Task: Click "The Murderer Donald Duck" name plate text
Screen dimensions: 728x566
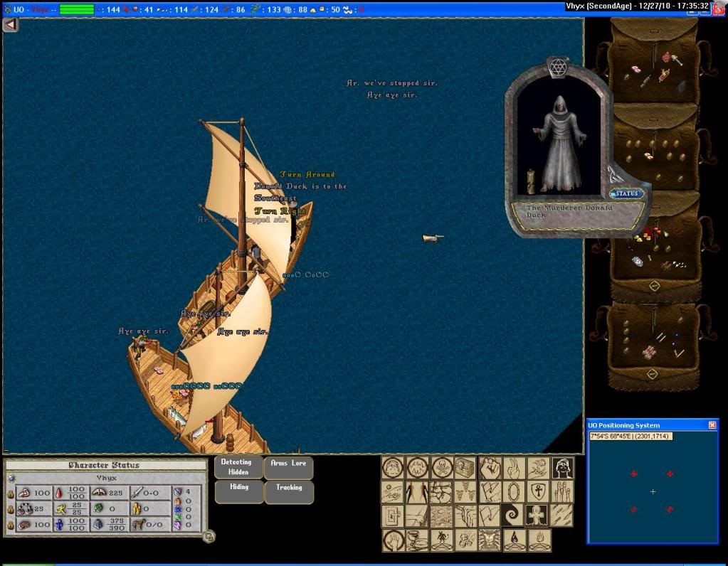Action: tap(569, 212)
